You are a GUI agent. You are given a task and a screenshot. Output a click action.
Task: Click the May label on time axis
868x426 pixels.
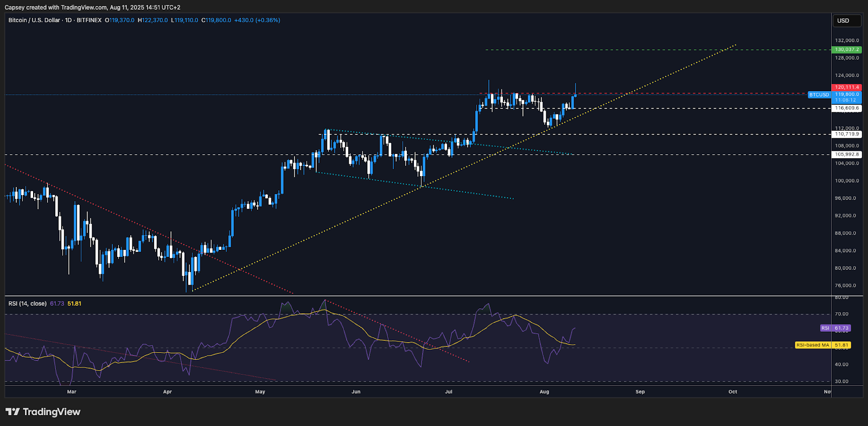pos(260,392)
